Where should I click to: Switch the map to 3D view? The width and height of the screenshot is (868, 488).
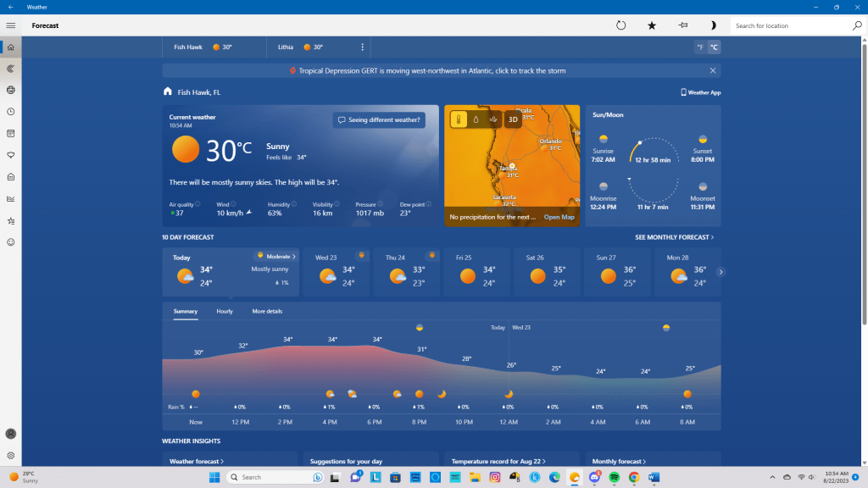click(513, 119)
